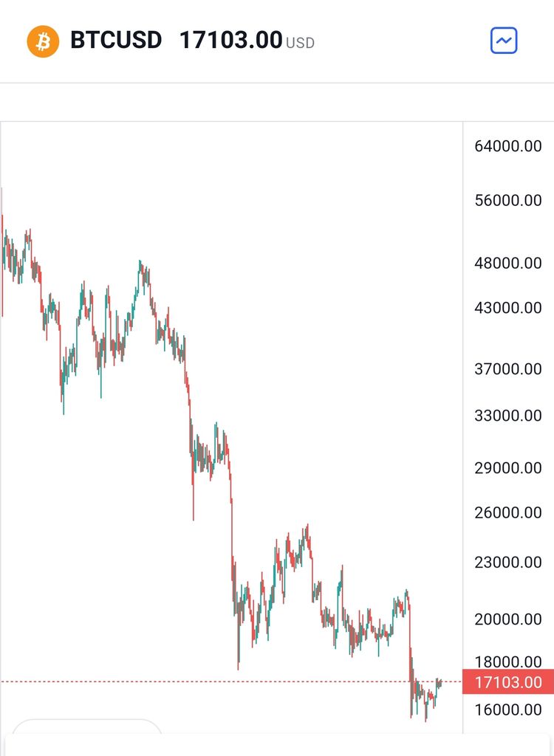Tap the BTCUSD symbol name
The width and height of the screenshot is (554, 756).
pos(116,40)
